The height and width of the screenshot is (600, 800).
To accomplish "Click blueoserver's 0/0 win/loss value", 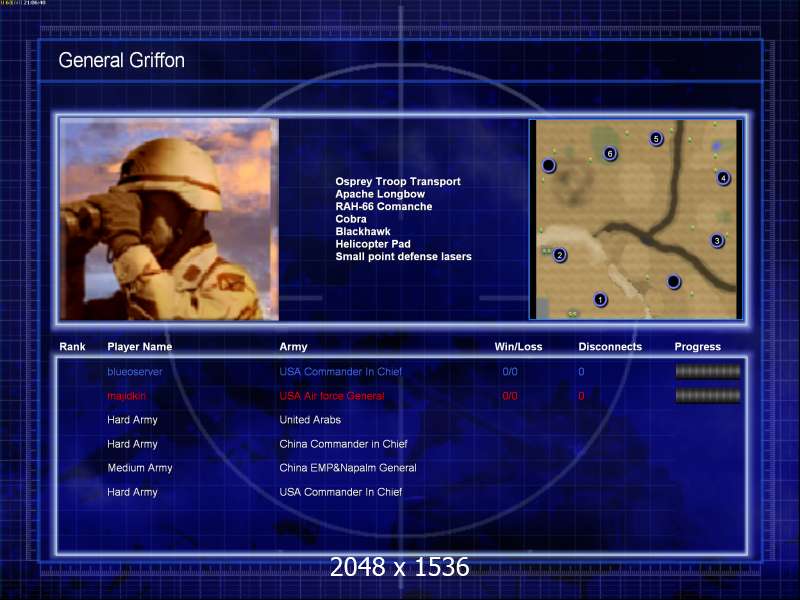I will point(510,371).
